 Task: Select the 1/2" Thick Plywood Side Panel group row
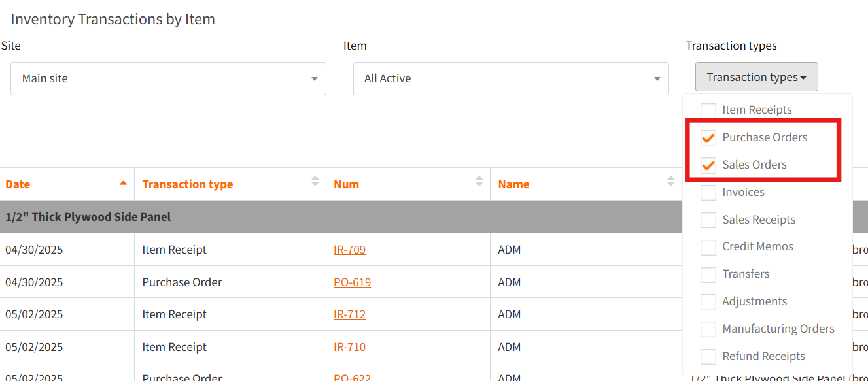[x=341, y=217]
